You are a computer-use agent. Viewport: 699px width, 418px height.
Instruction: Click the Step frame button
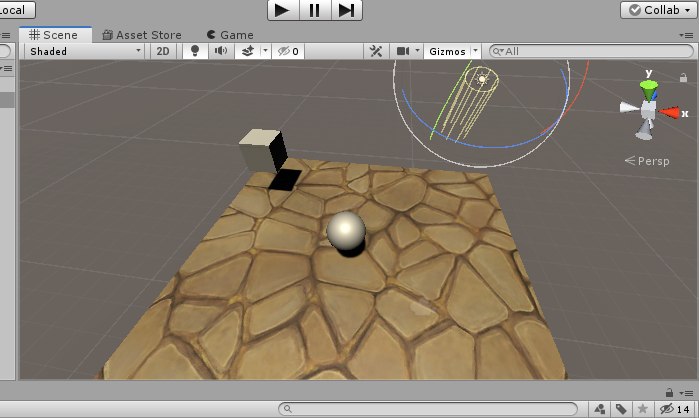point(346,10)
